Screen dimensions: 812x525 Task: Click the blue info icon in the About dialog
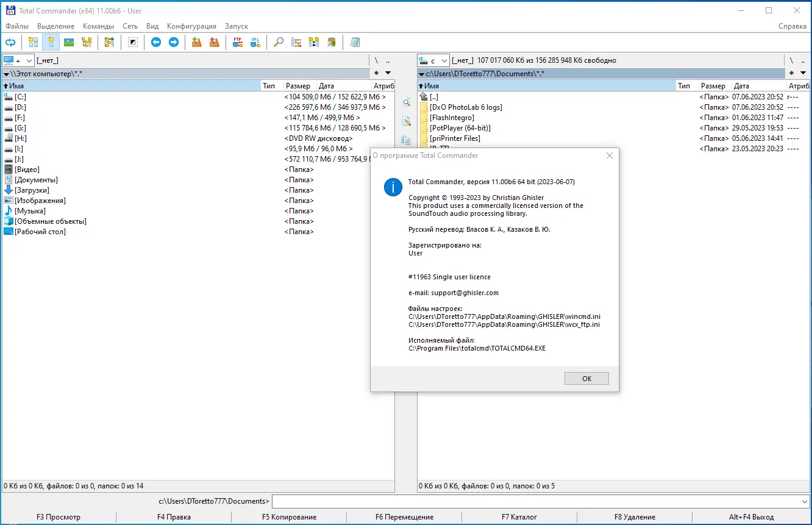coord(393,187)
